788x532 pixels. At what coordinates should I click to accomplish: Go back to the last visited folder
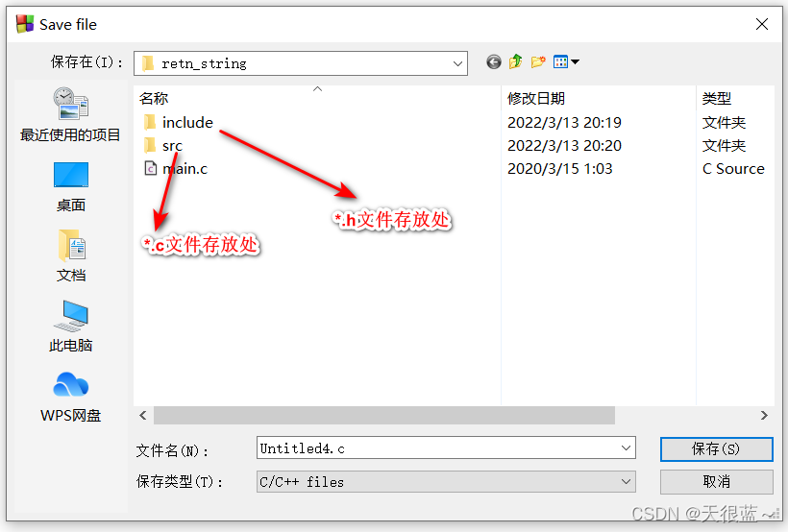click(494, 61)
